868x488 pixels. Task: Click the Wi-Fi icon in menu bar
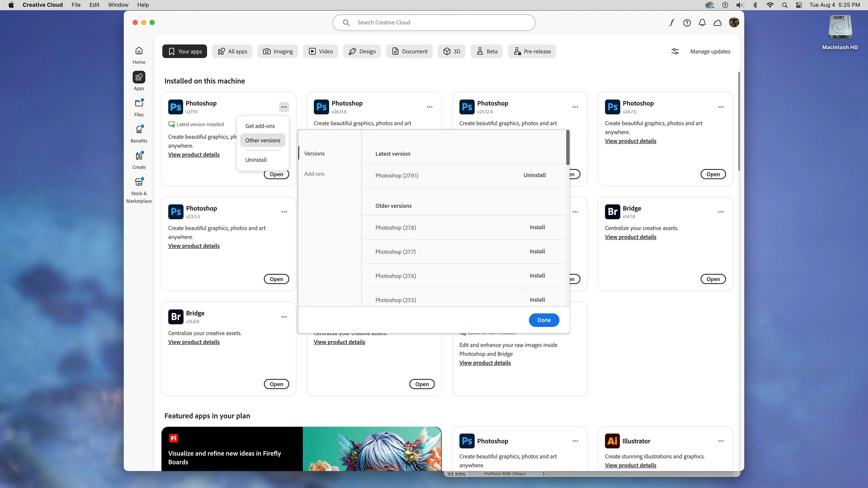770,5
